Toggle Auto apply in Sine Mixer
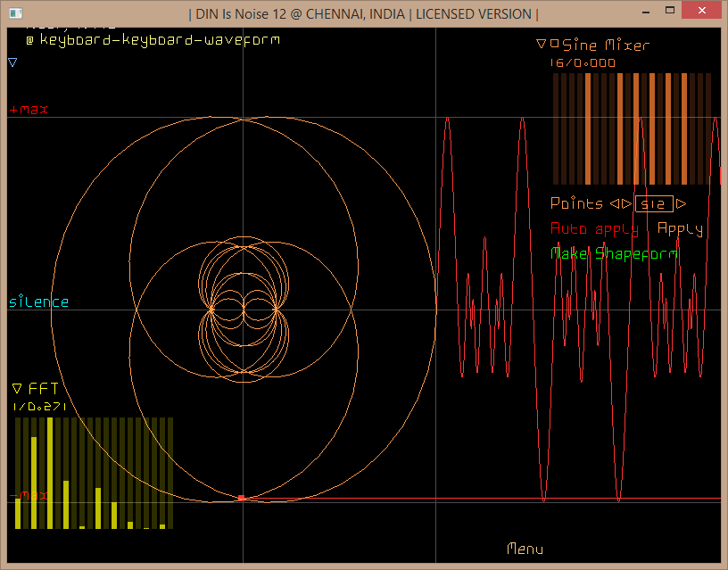The height and width of the screenshot is (570, 728). 594,228
